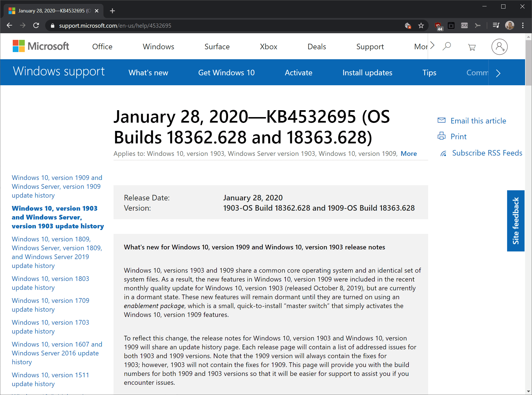Open Windows 10 version 1709 update history

pos(50,305)
